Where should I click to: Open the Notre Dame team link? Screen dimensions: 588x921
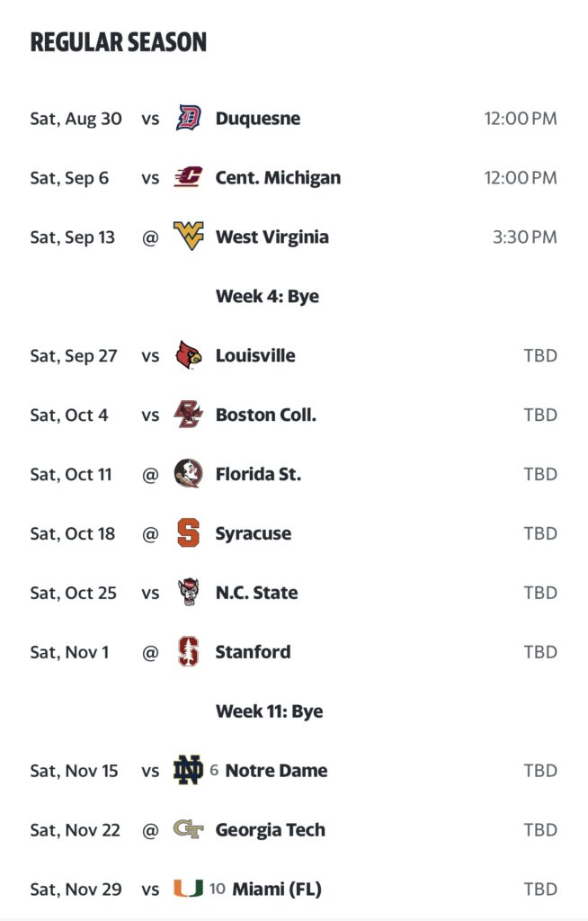pyautogui.click(x=276, y=771)
